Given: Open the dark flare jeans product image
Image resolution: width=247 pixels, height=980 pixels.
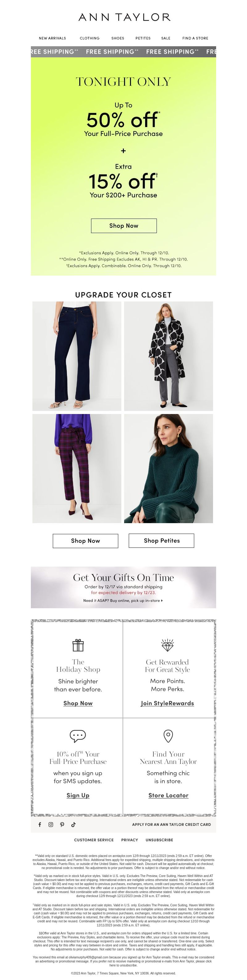Looking at the screenshot, I should click(x=77, y=356).
